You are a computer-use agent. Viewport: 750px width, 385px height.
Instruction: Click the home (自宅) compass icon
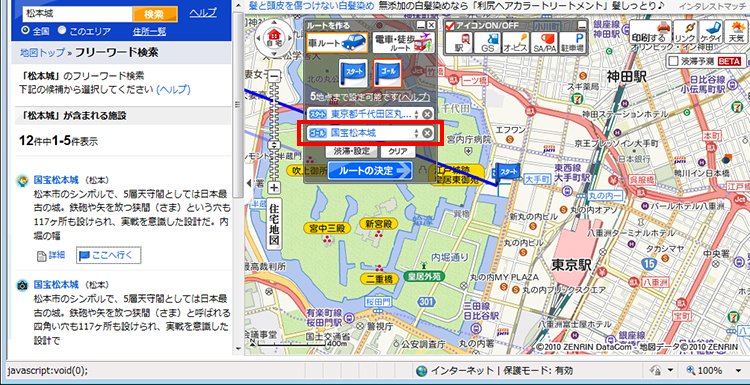point(274,37)
